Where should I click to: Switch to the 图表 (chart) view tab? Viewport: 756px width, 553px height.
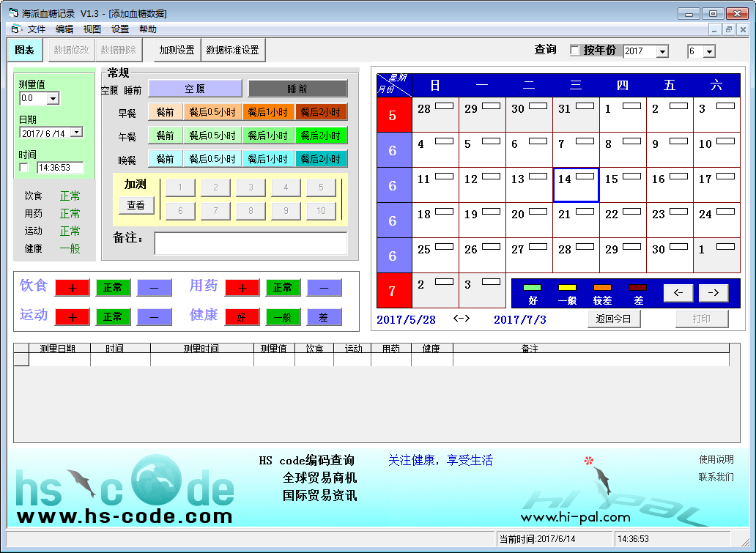click(25, 51)
